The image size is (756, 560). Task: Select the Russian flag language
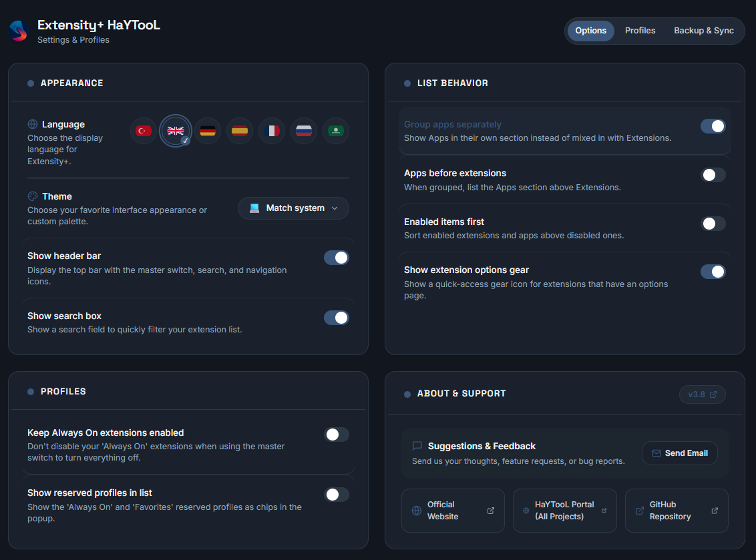click(304, 131)
